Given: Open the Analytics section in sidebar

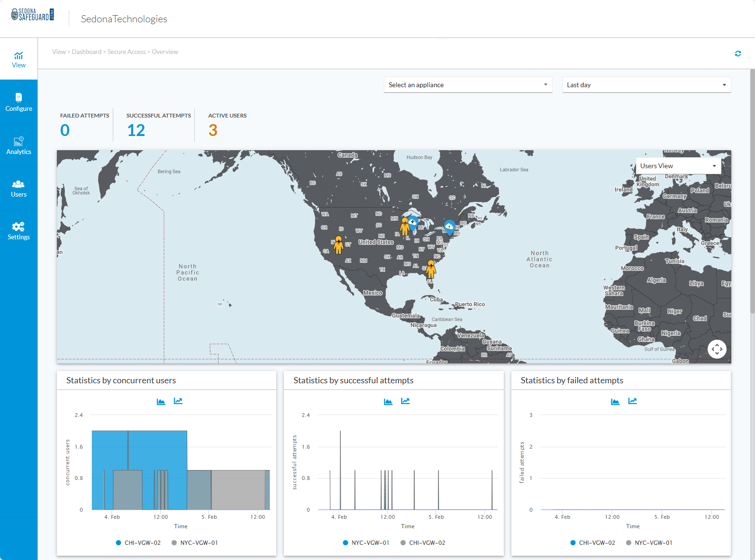Looking at the screenshot, I should coord(18,145).
